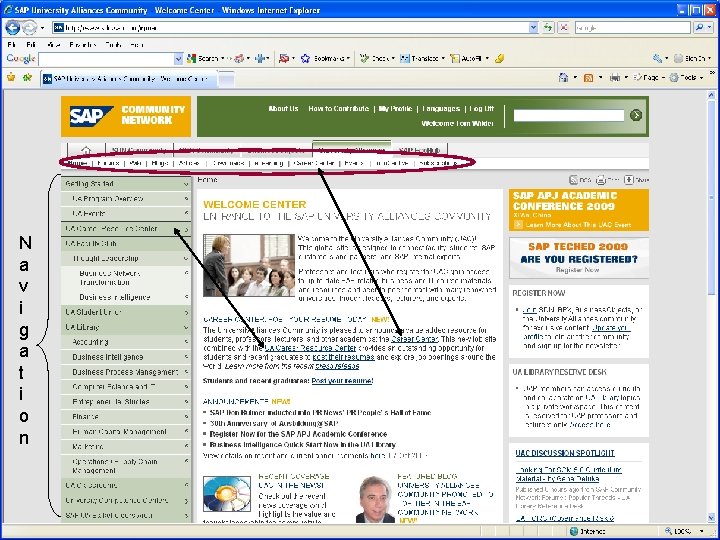The height and width of the screenshot is (540, 720).
Task: Click the Google toolbar Sign In button
Action: pyautogui.click(x=690, y=58)
